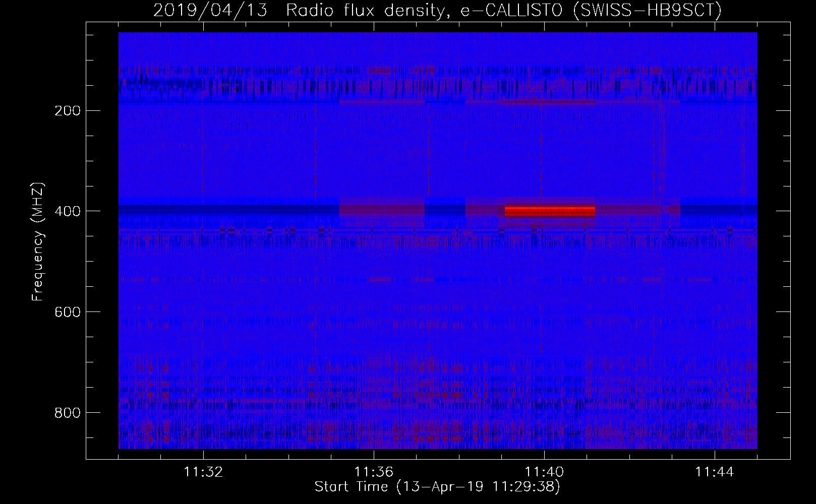This screenshot has width=816, height=504.
Task: Click the 'Start Time (13-Apr-19 11:29:38)' axis label
Action: point(437,486)
